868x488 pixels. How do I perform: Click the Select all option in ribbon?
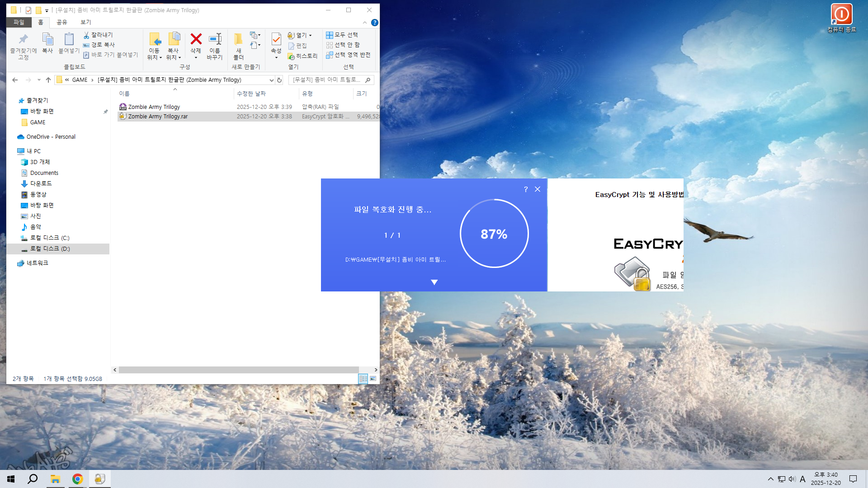coord(342,35)
